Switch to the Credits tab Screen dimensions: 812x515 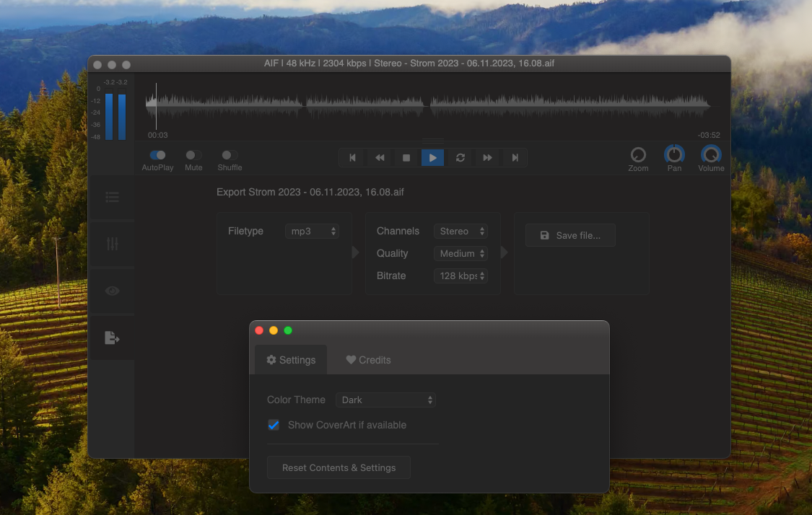(x=368, y=360)
